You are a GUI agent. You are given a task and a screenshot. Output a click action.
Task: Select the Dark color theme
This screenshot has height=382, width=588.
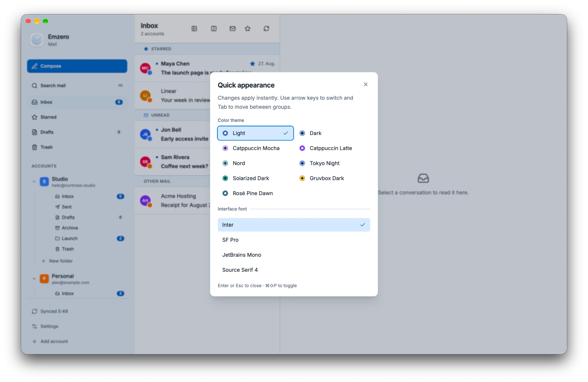pos(332,133)
